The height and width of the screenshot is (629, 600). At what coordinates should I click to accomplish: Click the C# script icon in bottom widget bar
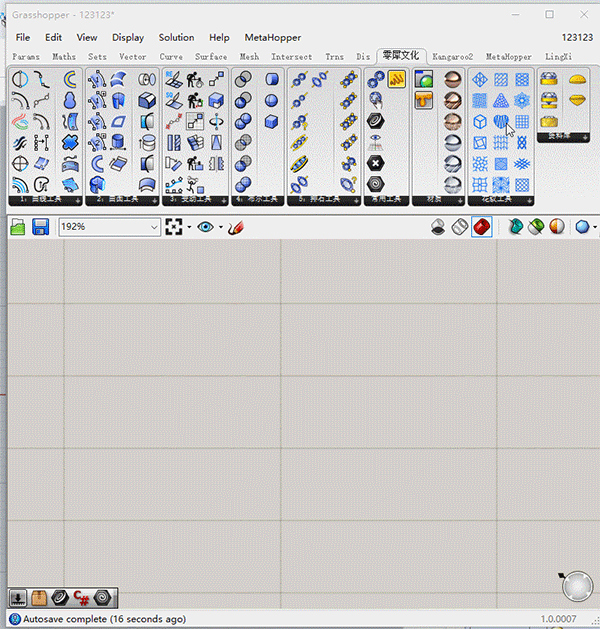point(81,598)
